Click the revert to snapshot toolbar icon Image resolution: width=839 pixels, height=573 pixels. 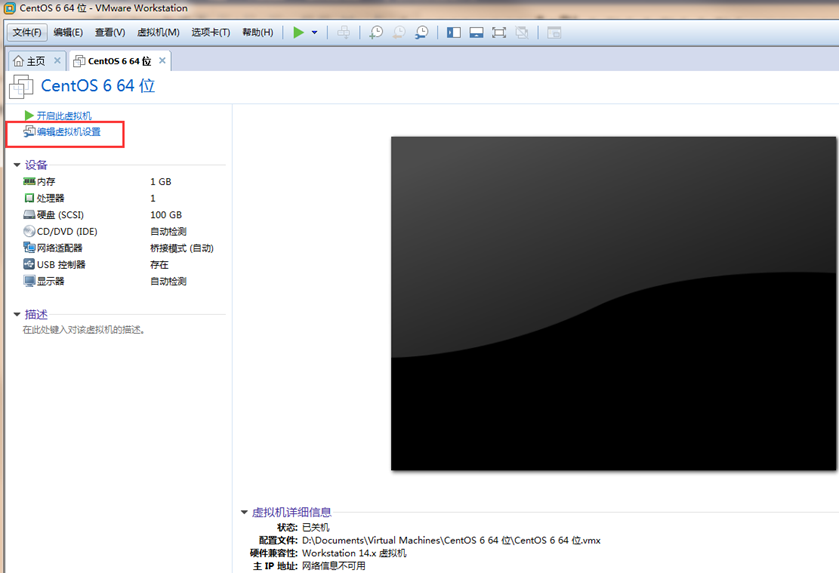399,33
